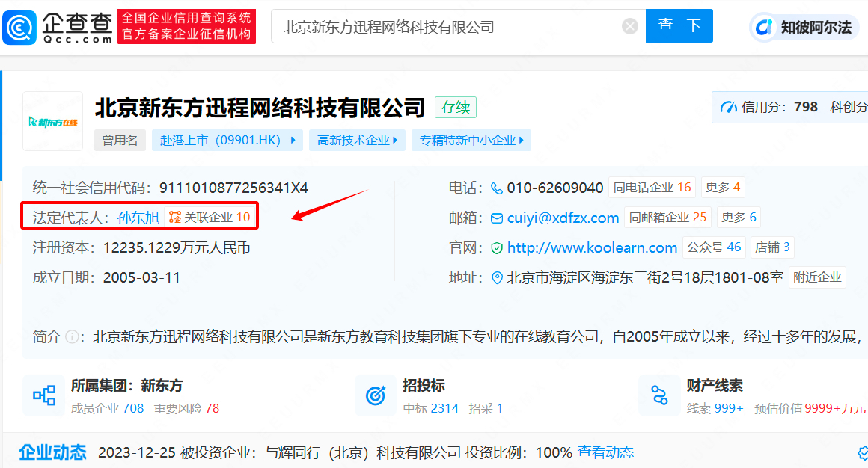Click the 曾用名 tag
Viewport: 868px width, 468px height.
coord(120,140)
